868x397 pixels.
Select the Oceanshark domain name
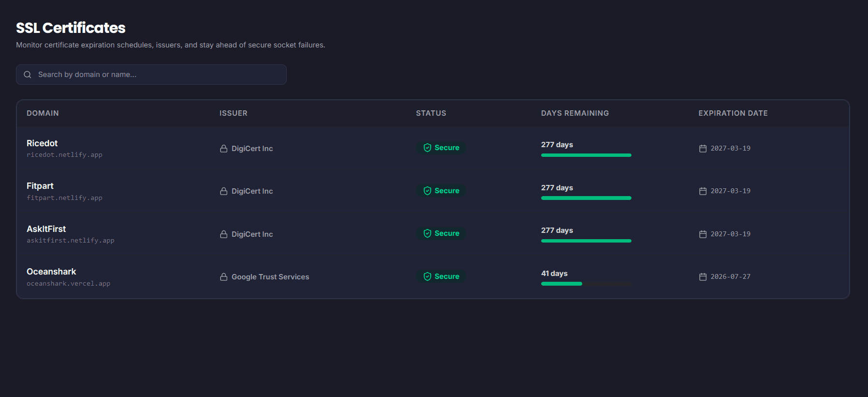51,272
